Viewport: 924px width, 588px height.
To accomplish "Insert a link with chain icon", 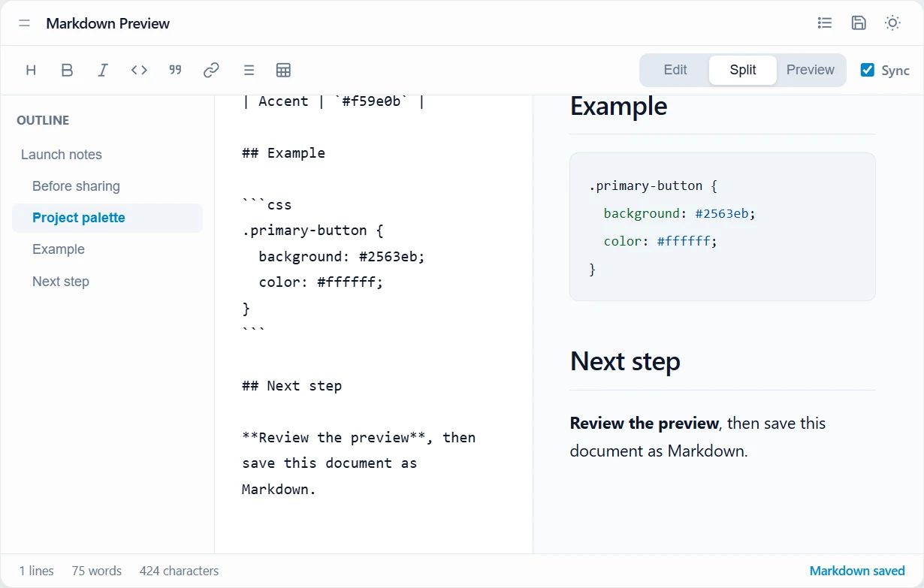I will point(211,70).
